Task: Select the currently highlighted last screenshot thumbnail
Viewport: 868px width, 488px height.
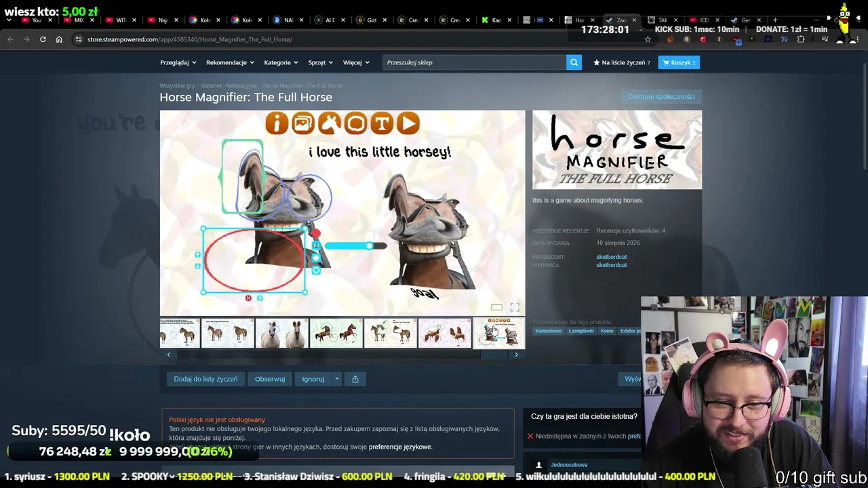Action: [499, 333]
